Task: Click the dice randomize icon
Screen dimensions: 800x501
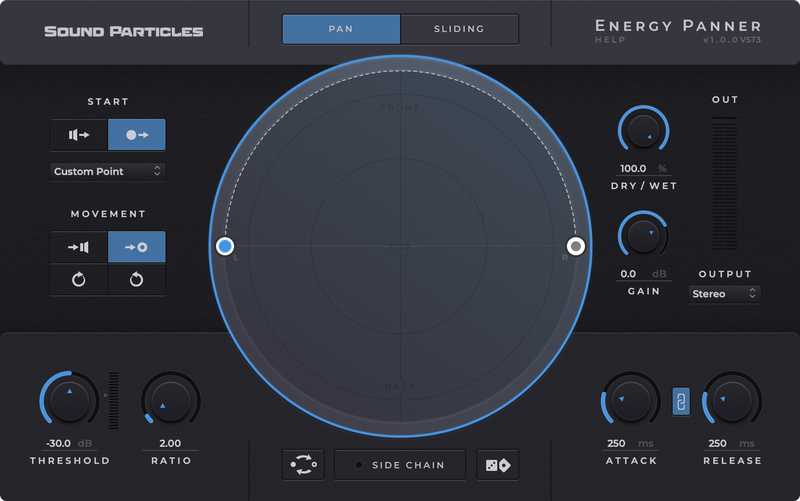Action: [x=498, y=465]
